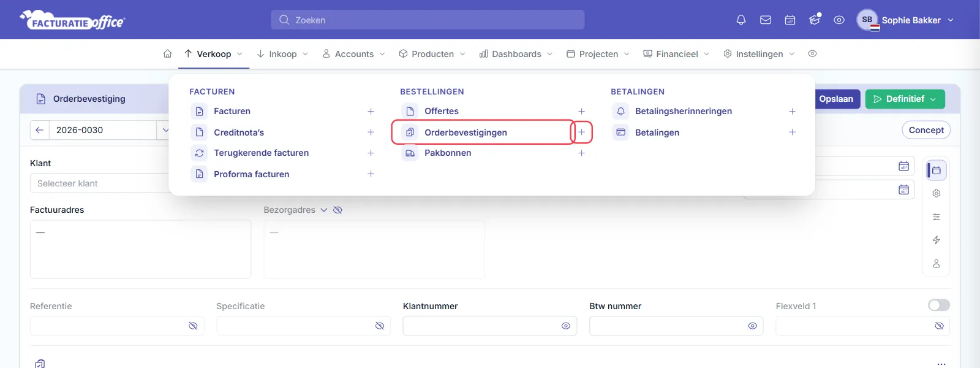Expand the Accounts menu

click(354, 54)
